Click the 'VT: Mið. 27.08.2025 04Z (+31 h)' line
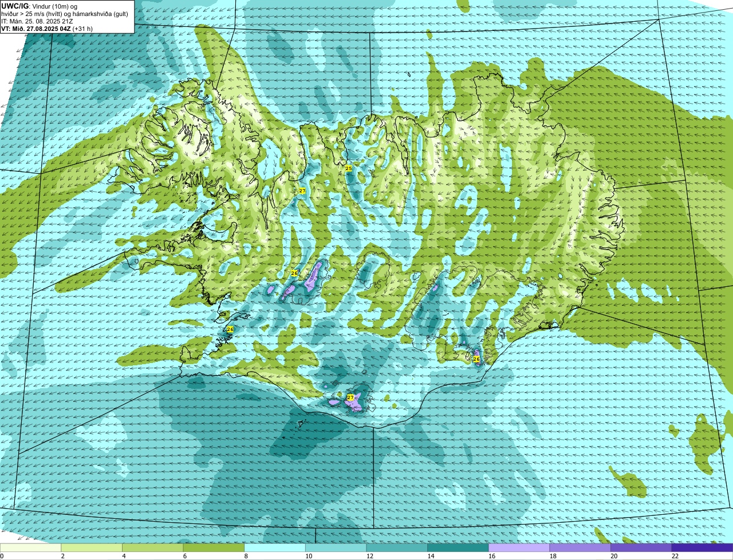733x560 pixels. pyautogui.click(x=47, y=28)
